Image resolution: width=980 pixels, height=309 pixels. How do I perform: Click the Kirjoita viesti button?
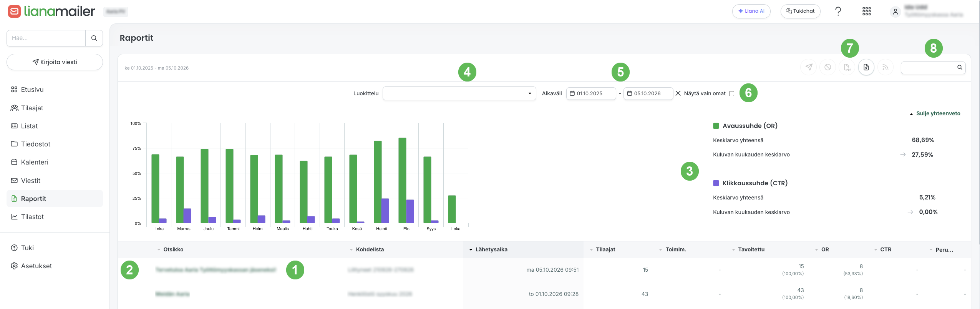(55, 62)
